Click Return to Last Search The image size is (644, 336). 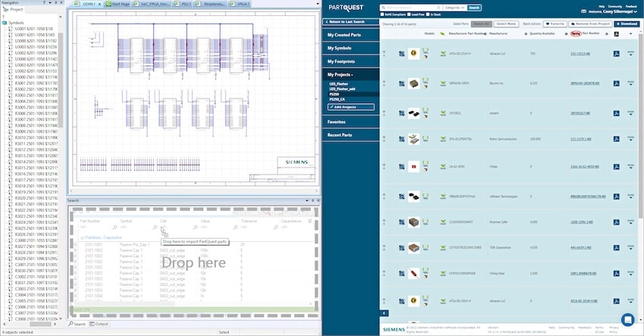tap(351, 22)
